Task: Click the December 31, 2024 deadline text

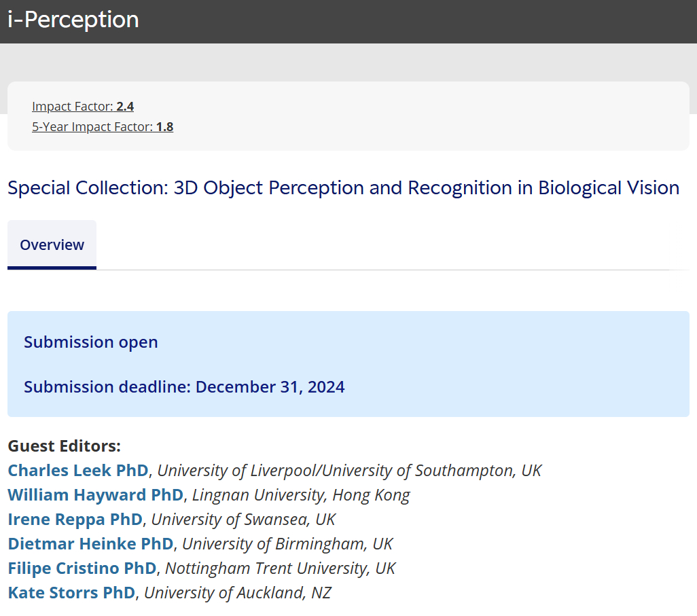Action: point(270,387)
